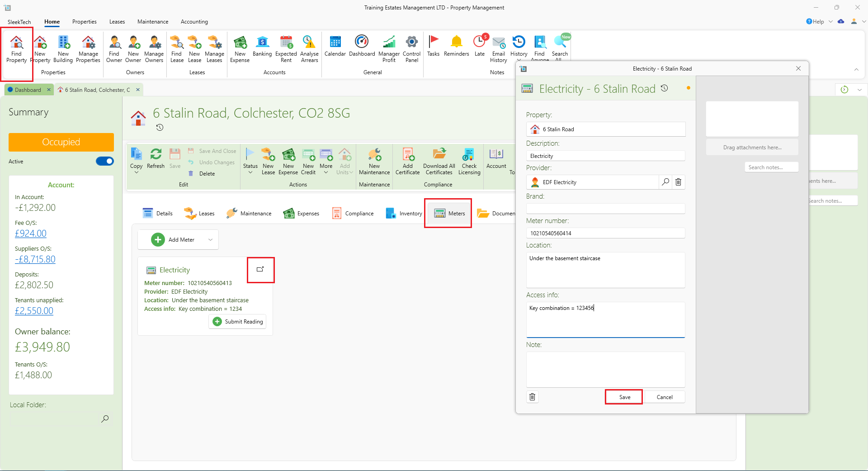Open the Account tool in property toolbar
The height and width of the screenshot is (471, 868).
pos(496,158)
